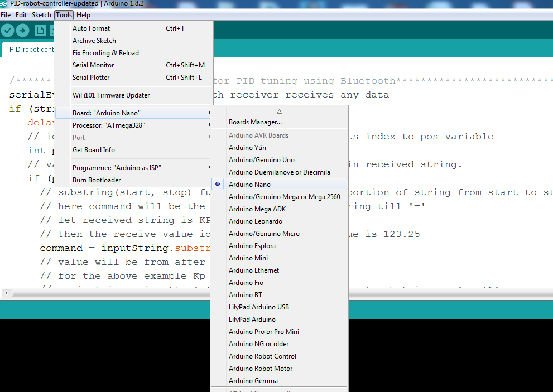
Task: Select Arduino Leonardo board
Action: [280, 221]
